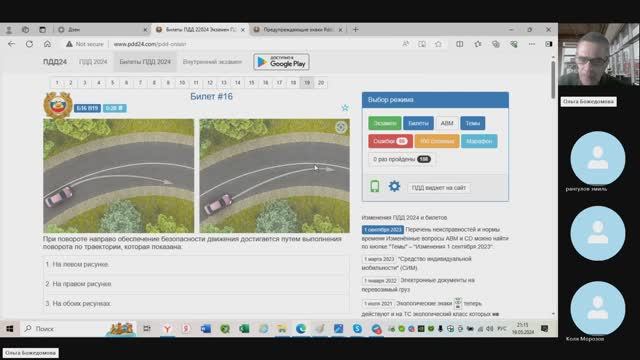Click the Б16 В19 question badge

[x=87, y=108]
